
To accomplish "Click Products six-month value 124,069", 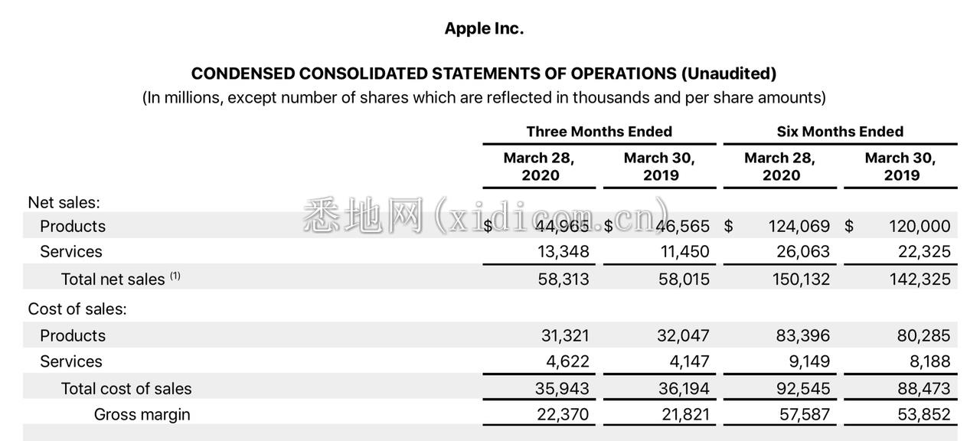I will tap(799, 227).
